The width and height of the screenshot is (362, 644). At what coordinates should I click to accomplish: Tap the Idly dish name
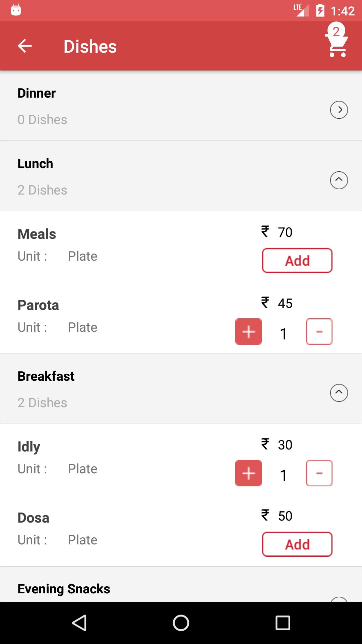tap(29, 447)
